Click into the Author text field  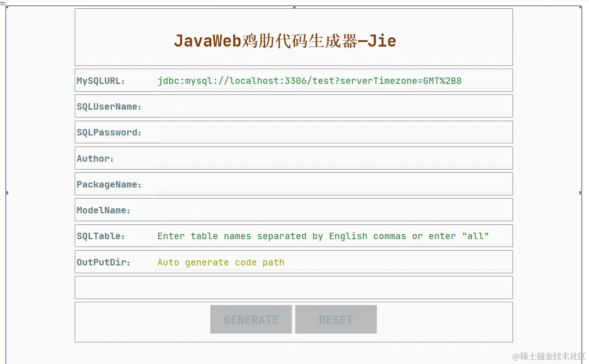tap(333, 158)
